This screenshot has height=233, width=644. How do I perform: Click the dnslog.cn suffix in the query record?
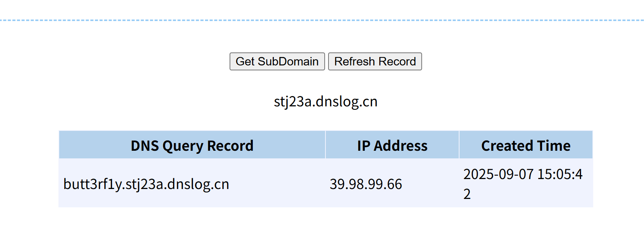click(x=198, y=184)
